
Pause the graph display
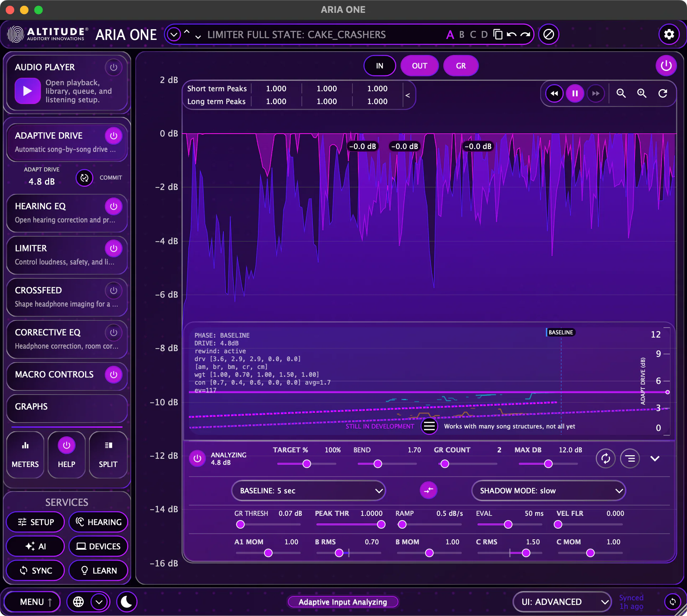pos(575,93)
